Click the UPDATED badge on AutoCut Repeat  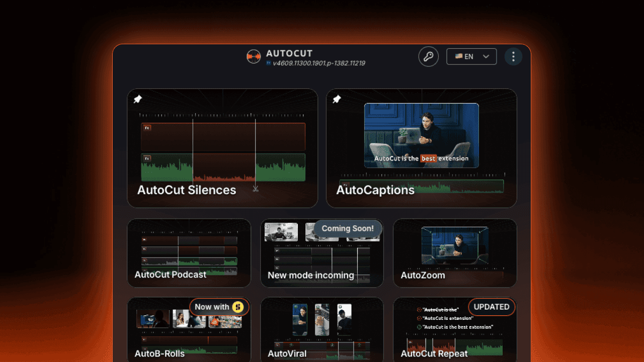coord(492,307)
